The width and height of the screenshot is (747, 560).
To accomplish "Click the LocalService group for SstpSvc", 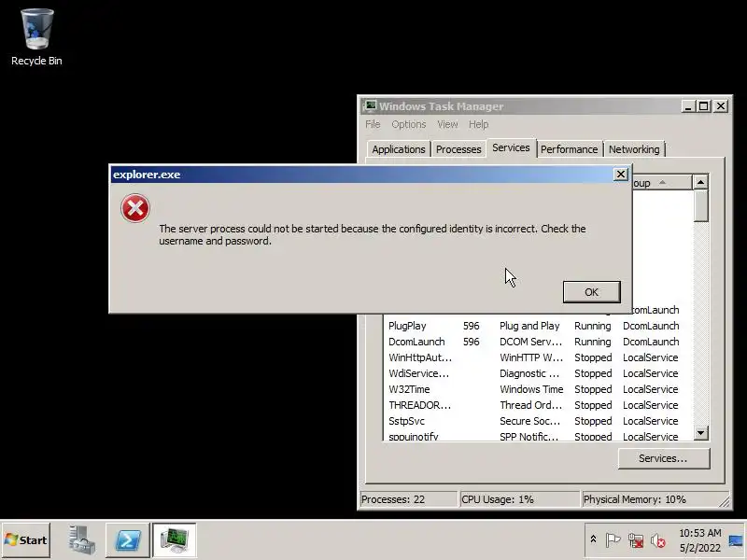I will pyautogui.click(x=650, y=421).
